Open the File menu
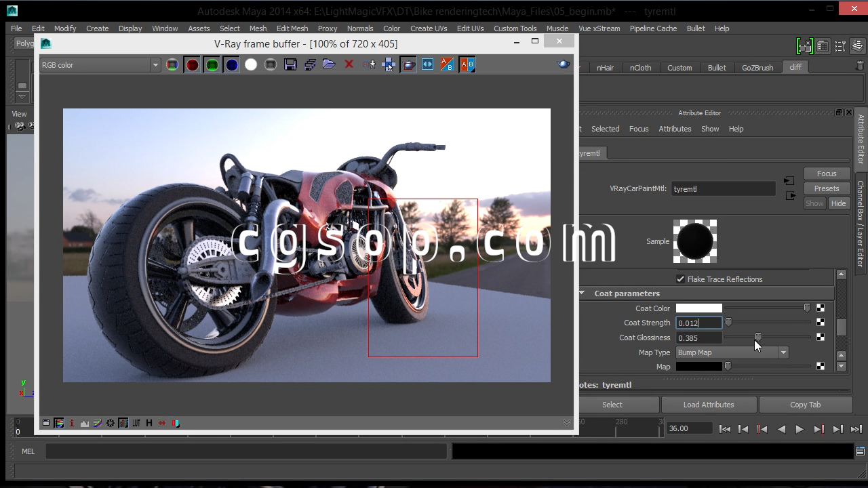 coord(16,28)
